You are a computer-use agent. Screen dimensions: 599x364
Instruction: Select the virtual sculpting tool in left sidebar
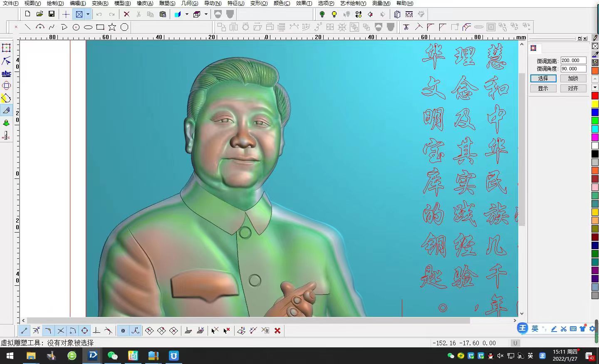(x=6, y=110)
